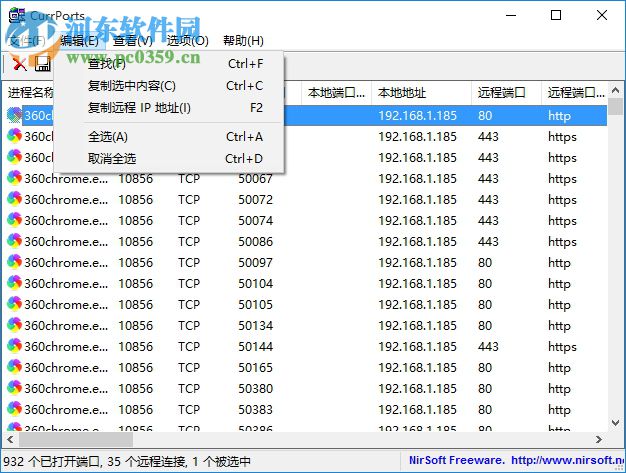The height and width of the screenshot is (473, 626).
Task: Click 360chrome icon in row with port 50383
Action: 14,409
